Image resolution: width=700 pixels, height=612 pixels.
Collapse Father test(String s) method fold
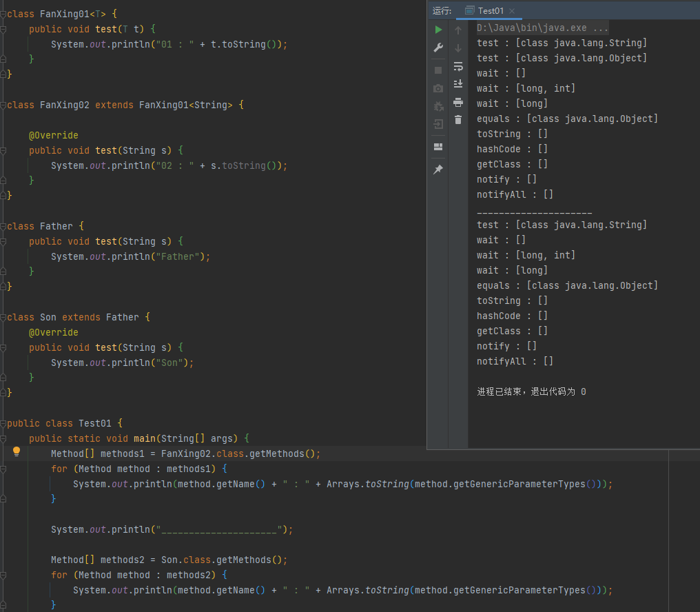tap(3, 242)
